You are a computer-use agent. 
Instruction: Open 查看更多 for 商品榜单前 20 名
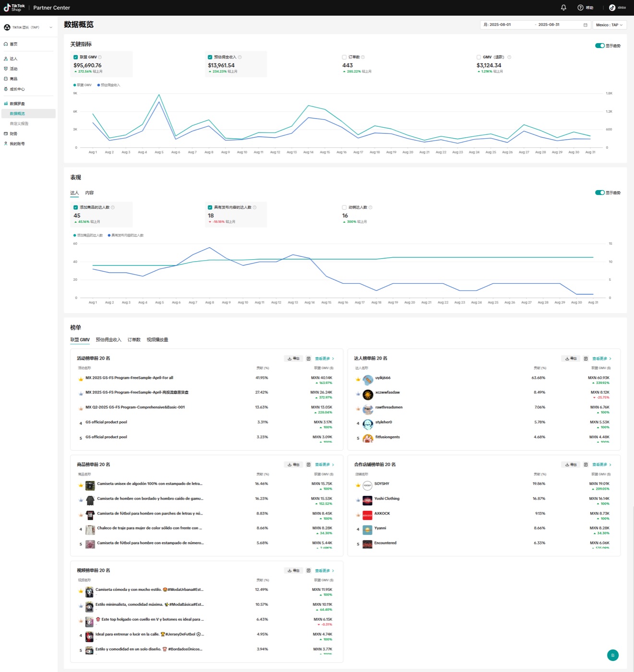coord(324,465)
